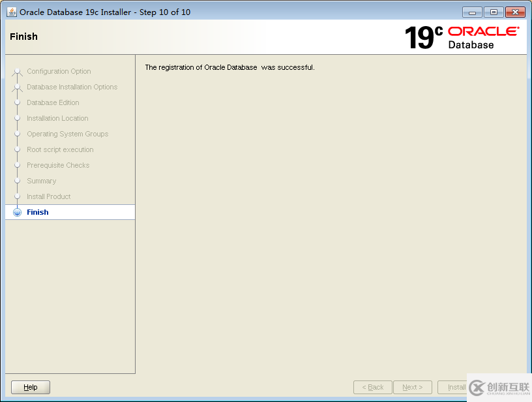The height and width of the screenshot is (402, 532).
Task: Click the Next button
Action: click(x=413, y=387)
